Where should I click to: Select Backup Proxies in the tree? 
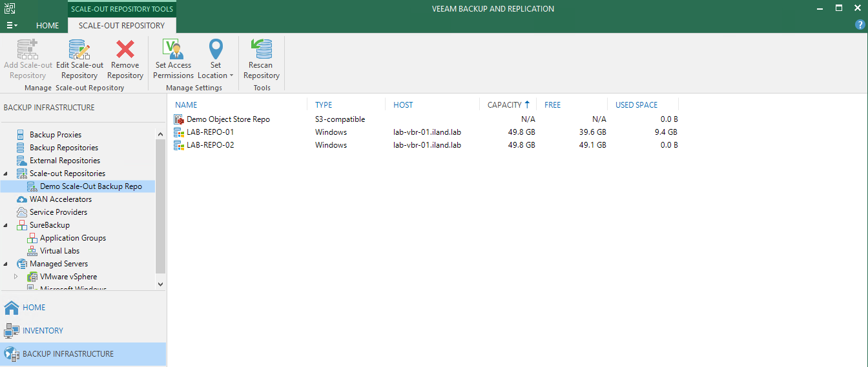[56, 135]
